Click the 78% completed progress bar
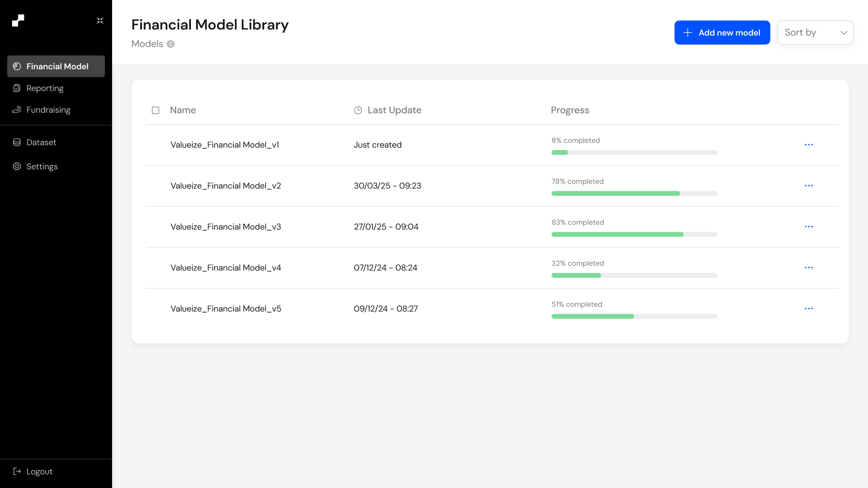Image resolution: width=868 pixels, height=488 pixels. pos(634,193)
